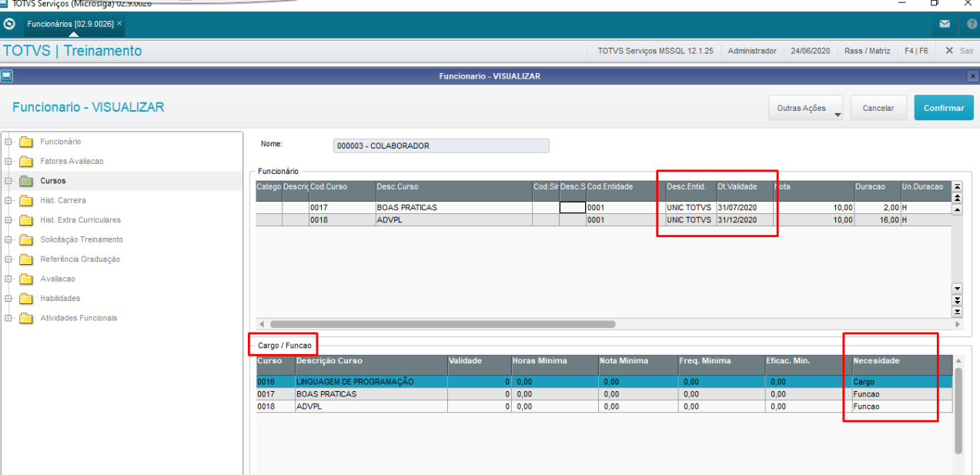Expand the Atividades Funcionais tree node
Viewport: 980px width, 475px height.
coord(8,318)
